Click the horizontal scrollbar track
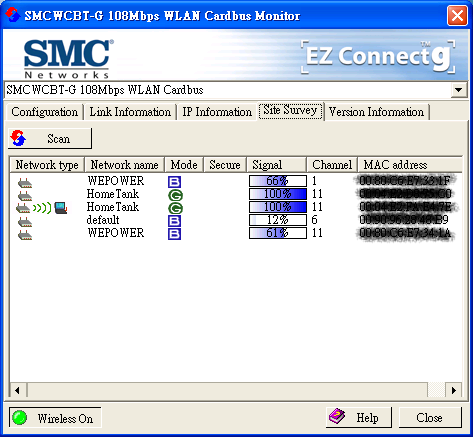 (436, 390)
